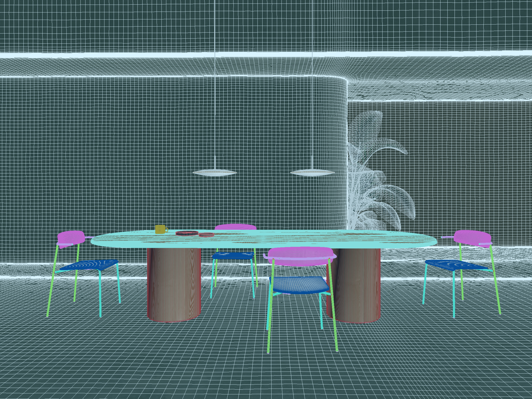Select the smaller red dish beside the tray

[x=206, y=235]
